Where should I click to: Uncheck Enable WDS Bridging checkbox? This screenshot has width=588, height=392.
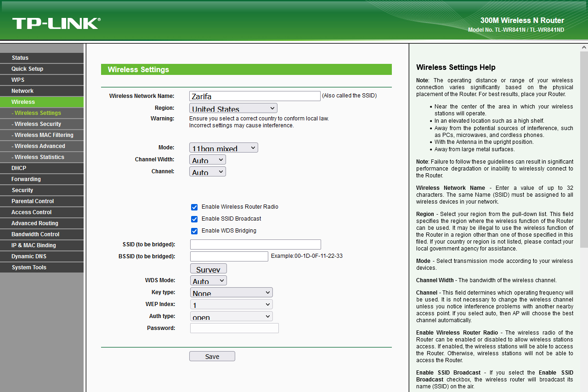[194, 231]
